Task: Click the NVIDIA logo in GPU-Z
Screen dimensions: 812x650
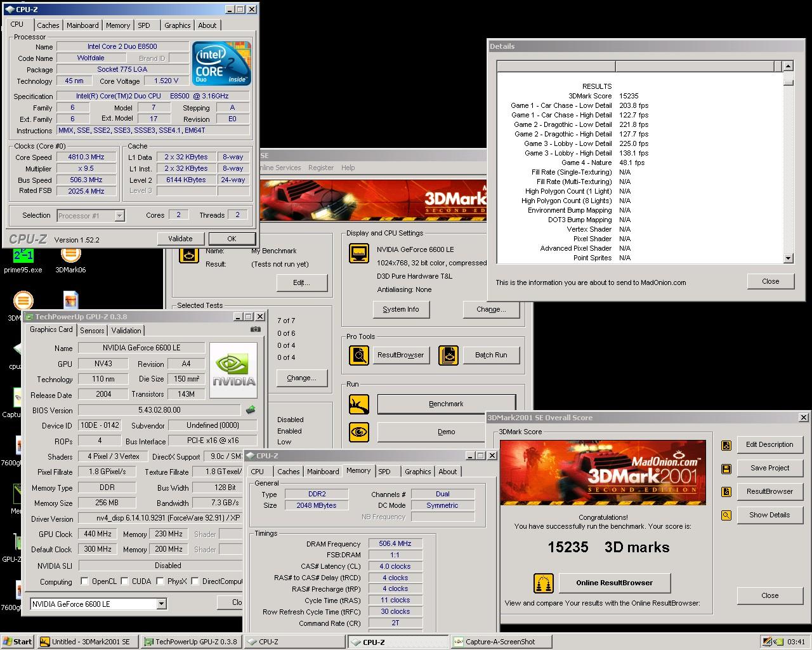Action: coord(233,370)
